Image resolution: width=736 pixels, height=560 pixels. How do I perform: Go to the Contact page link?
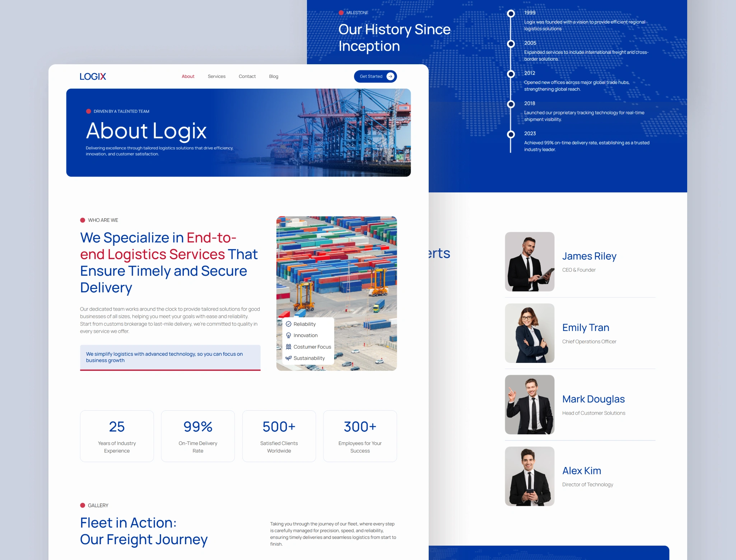click(x=247, y=76)
